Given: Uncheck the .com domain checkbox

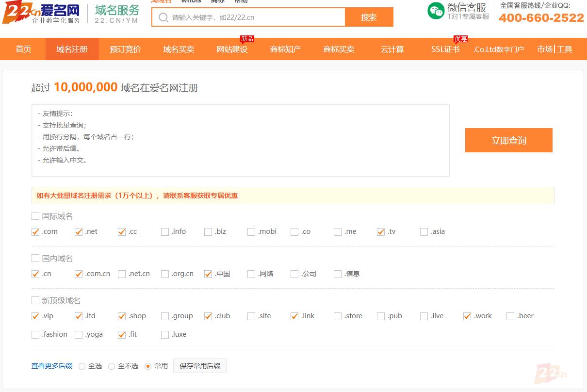Looking at the screenshot, I should [35, 232].
